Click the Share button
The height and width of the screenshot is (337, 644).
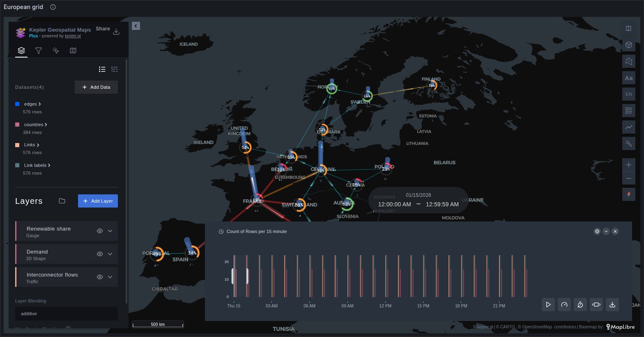(x=103, y=29)
